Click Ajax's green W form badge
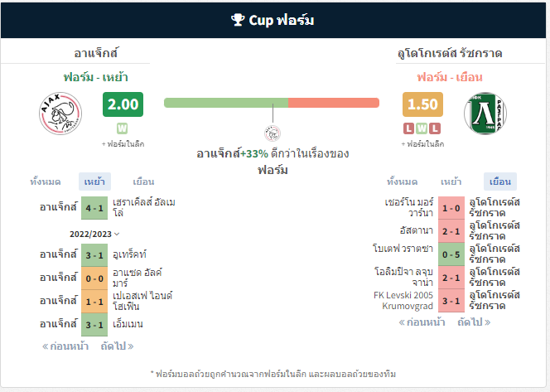This screenshot has height=392, width=550. click(x=122, y=128)
